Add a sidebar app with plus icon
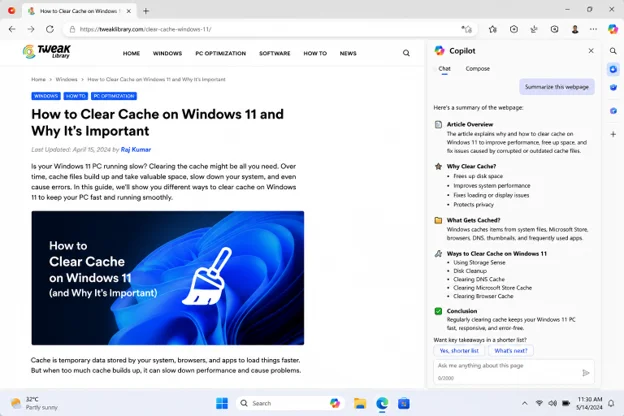This screenshot has width=624, height=416. tap(613, 134)
